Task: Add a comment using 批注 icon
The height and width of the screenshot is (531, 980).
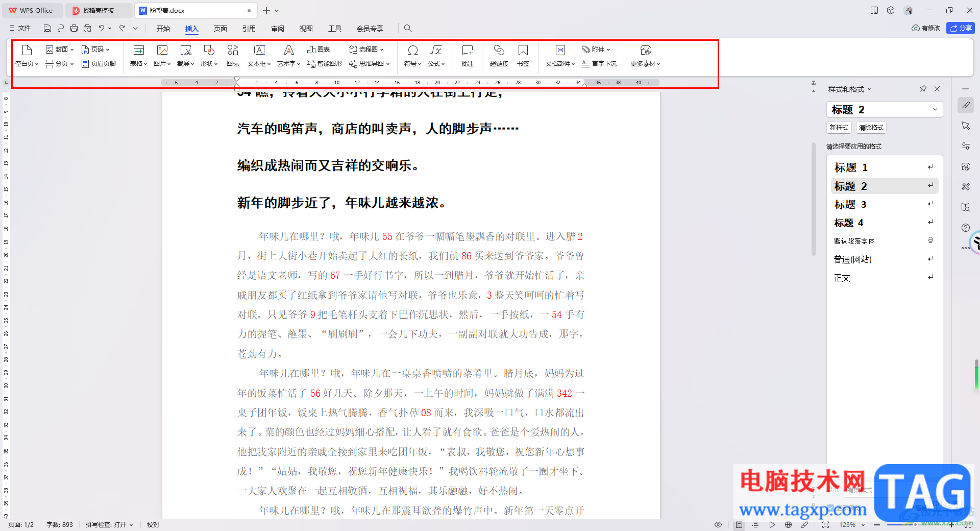Action: coord(468,50)
